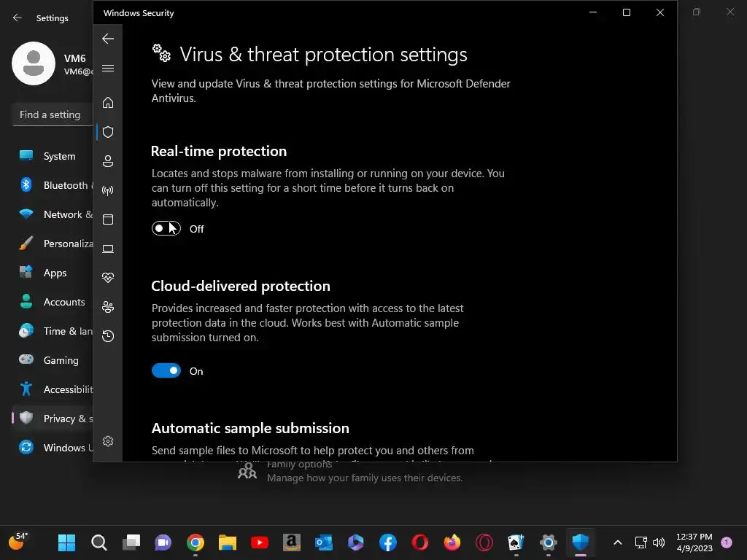Click the Find a setting search box
This screenshot has height=560, width=747.
point(51,114)
